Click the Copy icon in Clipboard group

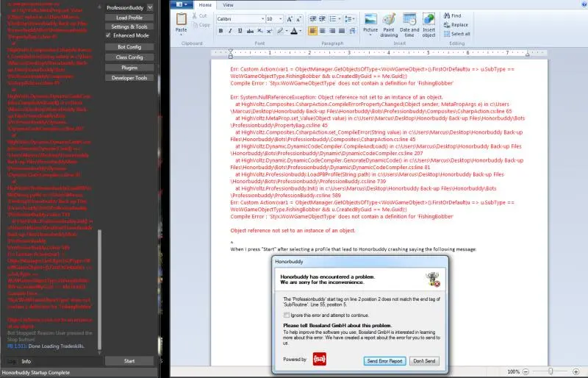click(195, 25)
